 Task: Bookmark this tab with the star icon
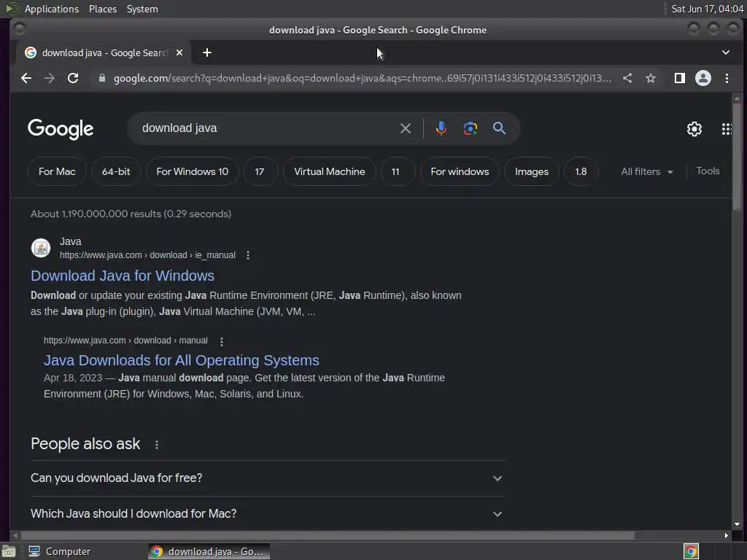pos(651,78)
